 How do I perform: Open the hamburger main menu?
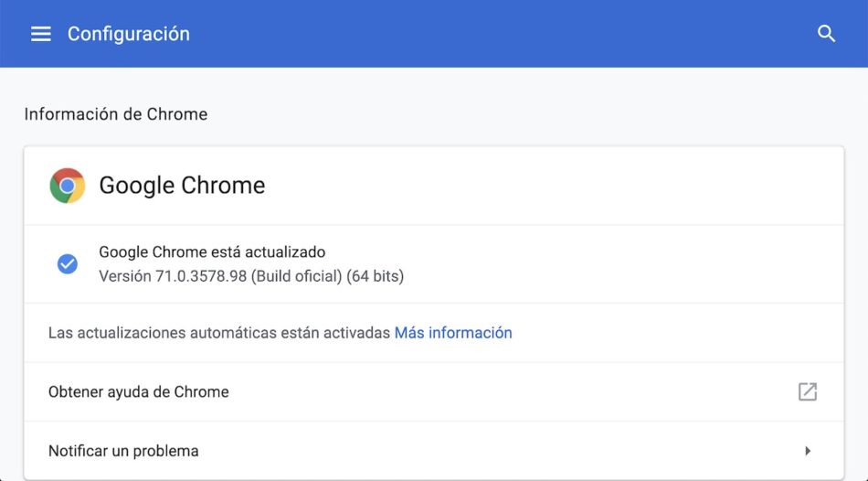click(x=41, y=34)
